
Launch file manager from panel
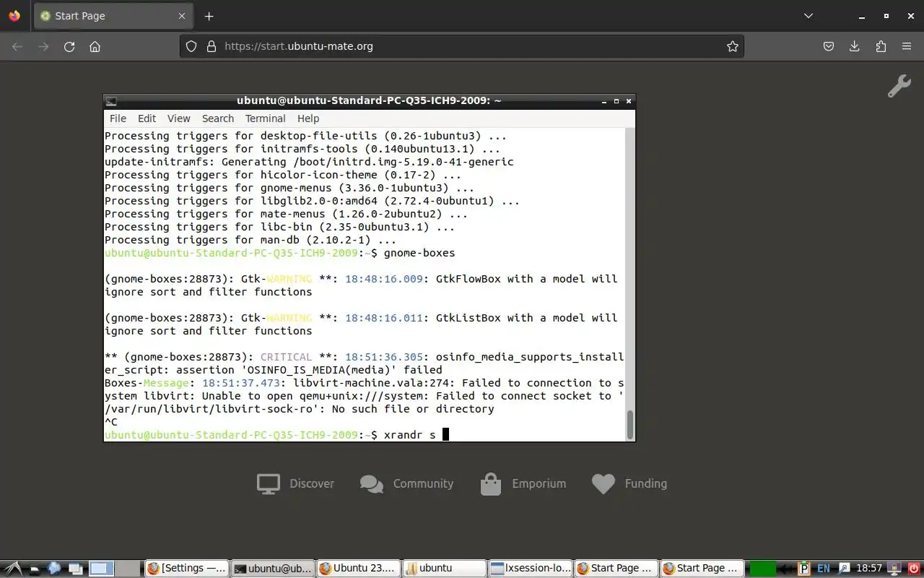pyautogui.click(x=35, y=569)
